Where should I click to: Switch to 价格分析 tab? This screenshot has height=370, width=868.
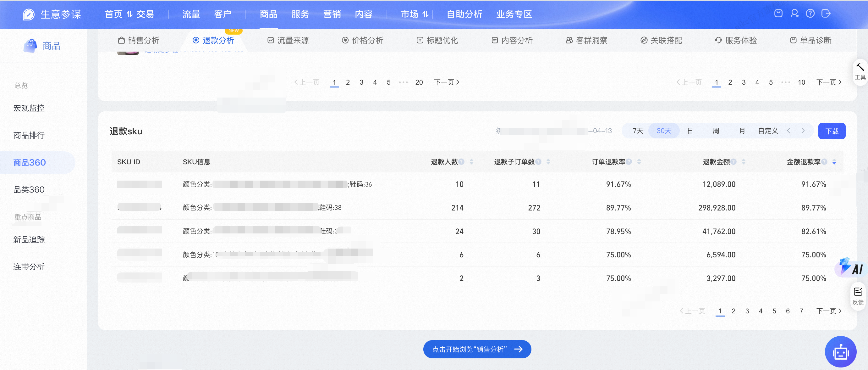tap(363, 41)
